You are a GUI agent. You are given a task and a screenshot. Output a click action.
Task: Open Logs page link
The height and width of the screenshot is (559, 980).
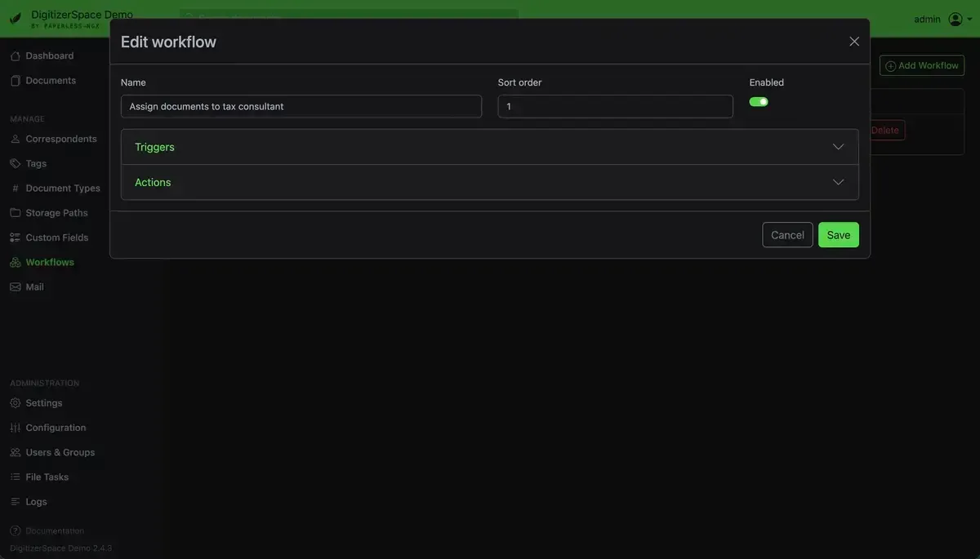[36, 501]
